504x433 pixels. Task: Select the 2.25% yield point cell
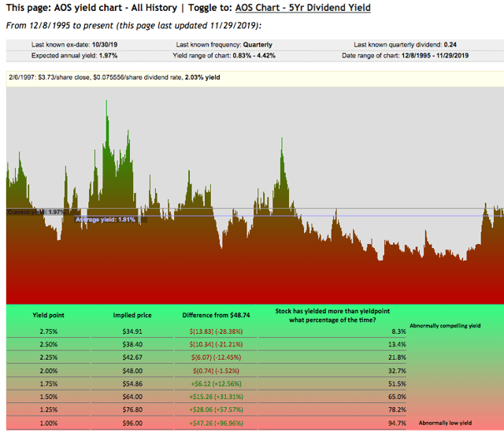click(49, 357)
